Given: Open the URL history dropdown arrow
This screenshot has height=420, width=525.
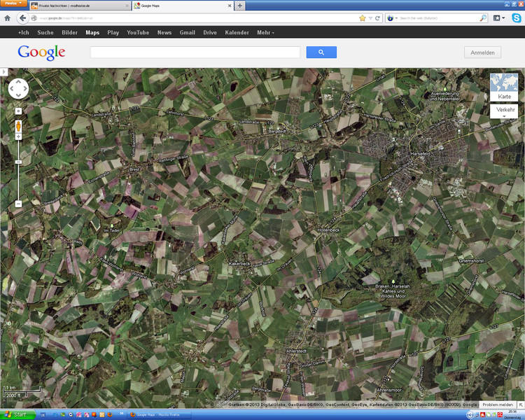Looking at the screenshot, I should (370, 18).
